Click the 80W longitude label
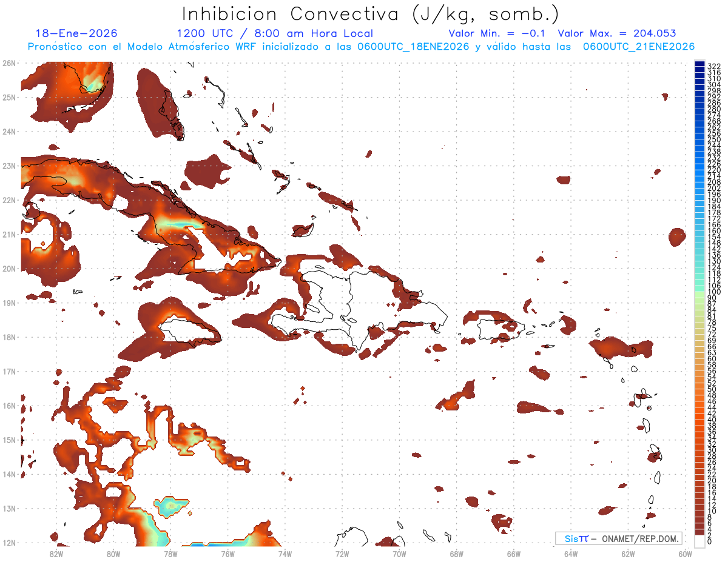 point(113,554)
